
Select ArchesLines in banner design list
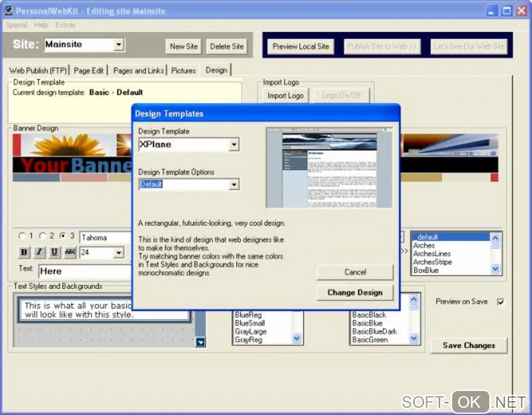(451, 253)
